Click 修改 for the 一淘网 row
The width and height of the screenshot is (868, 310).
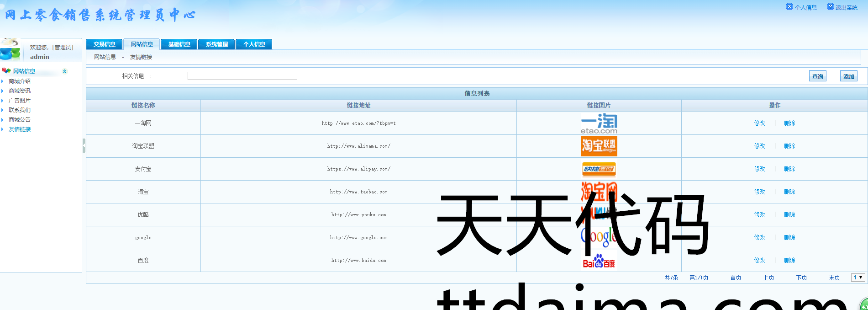tap(759, 123)
